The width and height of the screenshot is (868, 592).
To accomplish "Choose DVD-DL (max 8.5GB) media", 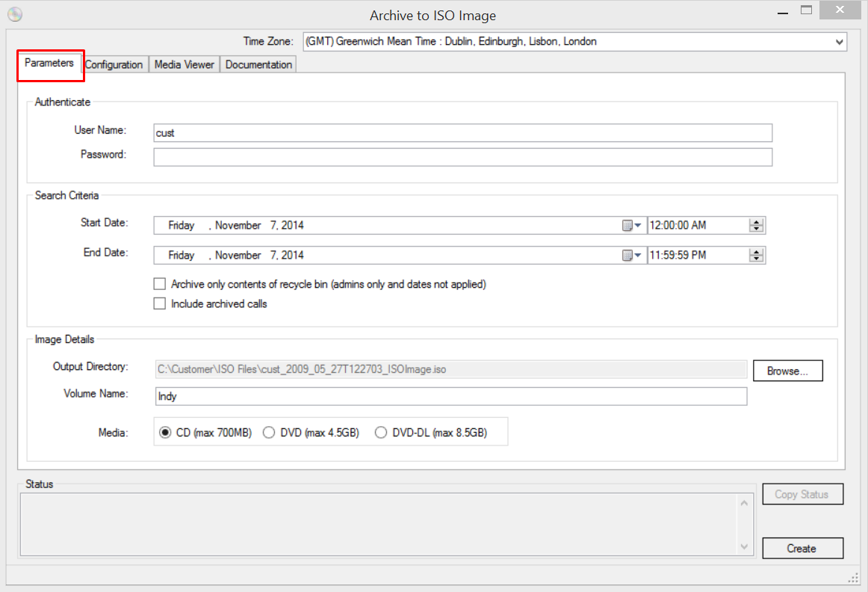I will (381, 432).
